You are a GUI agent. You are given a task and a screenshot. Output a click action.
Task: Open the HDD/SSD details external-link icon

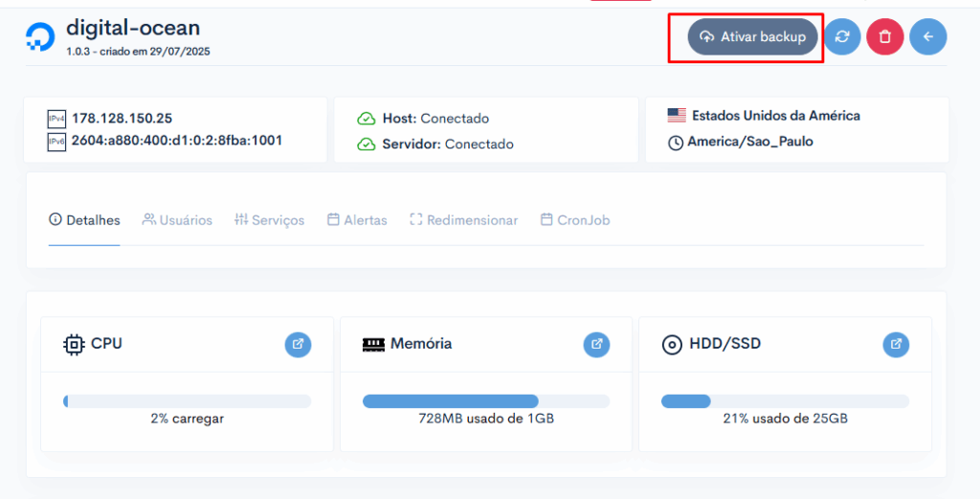tap(896, 344)
